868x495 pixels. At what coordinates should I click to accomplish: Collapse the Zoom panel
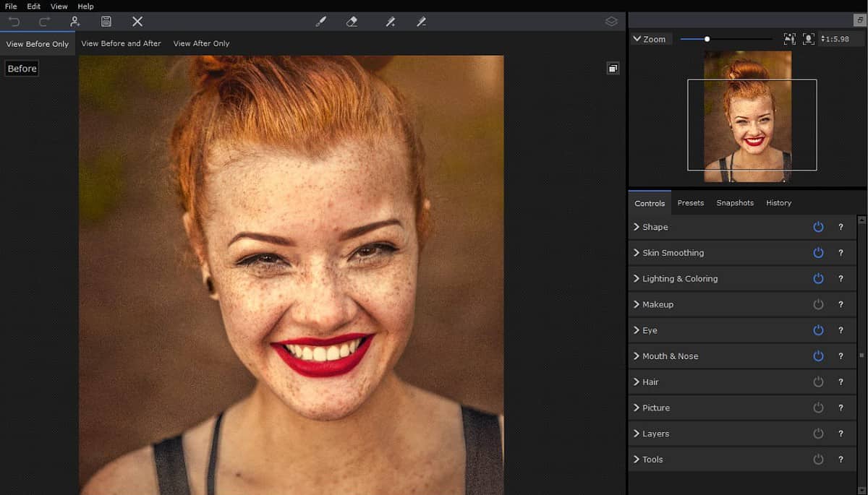[637, 38]
